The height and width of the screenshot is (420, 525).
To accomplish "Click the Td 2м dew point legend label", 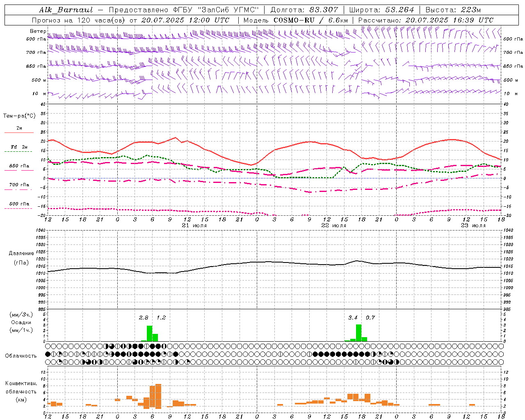I will click(19, 147).
